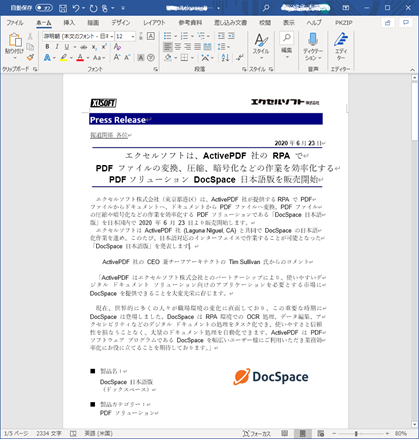This screenshot has width=419, height=439.
Task: Click the spelling check book icon in status bar
Action: pyautogui.click(x=73, y=433)
